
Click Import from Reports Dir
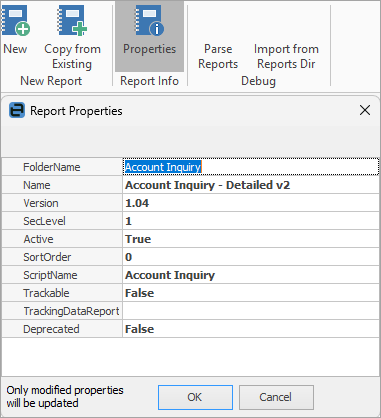coord(286,56)
